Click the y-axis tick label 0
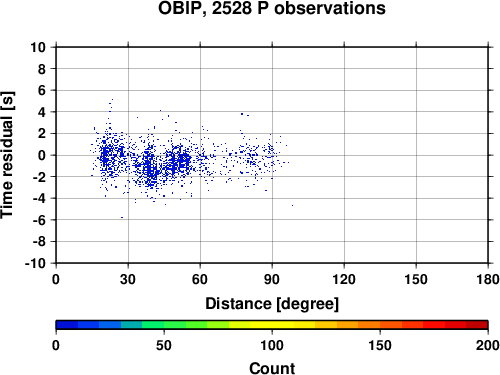This screenshot has width=500, height=375. coord(42,155)
